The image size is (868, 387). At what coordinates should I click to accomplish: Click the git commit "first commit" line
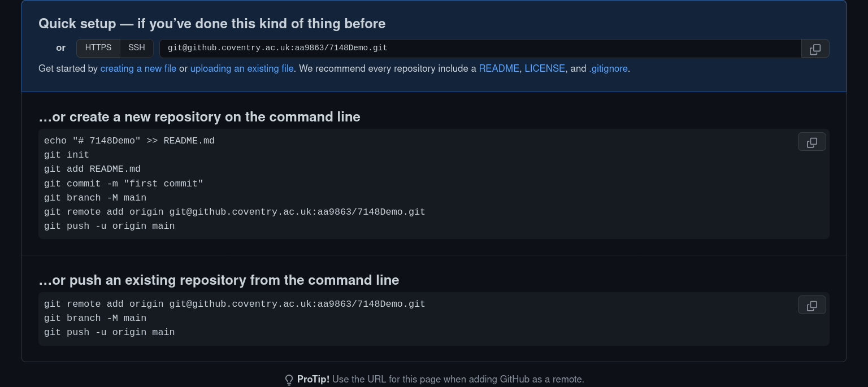coord(124,184)
